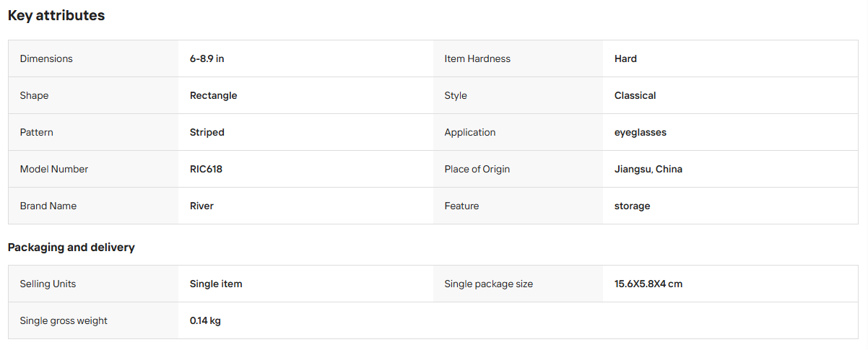Select the RIC618 model number
868x350 pixels.
[206, 169]
